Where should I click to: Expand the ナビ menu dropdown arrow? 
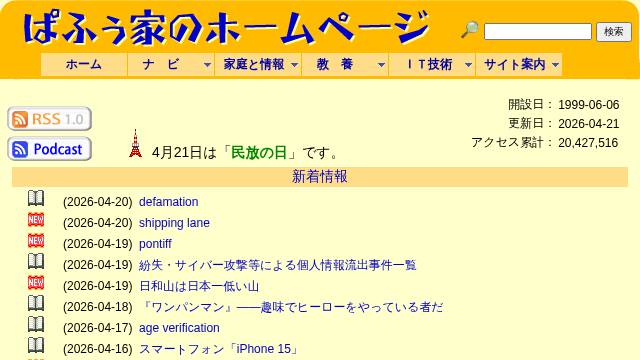207,64
